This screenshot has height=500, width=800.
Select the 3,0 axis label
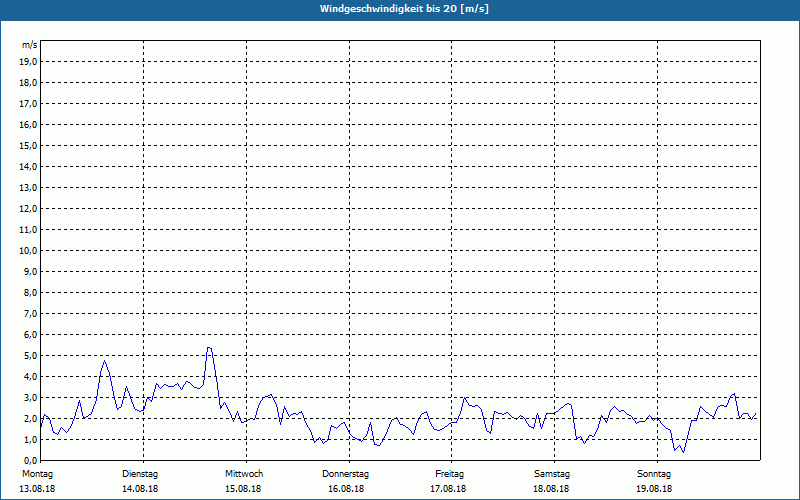pyautogui.click(x=29, y=397)
